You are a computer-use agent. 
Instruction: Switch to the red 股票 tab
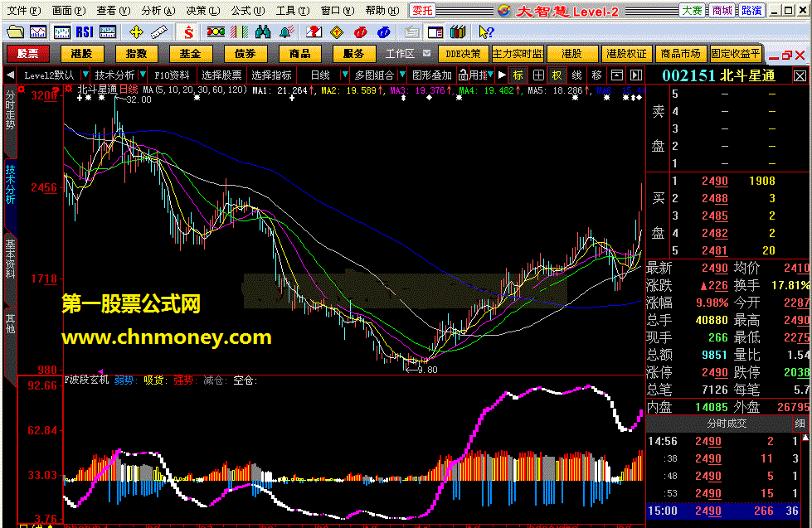click(28, 54)
